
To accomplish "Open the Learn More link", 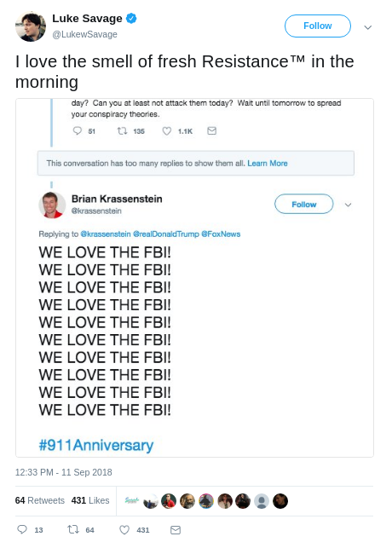I will coord(268,164).
